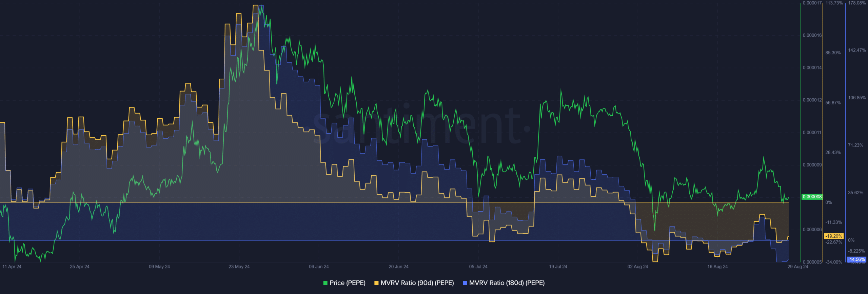Click the 106.85% axis label
868x294 pixels.
click(857, 98)
